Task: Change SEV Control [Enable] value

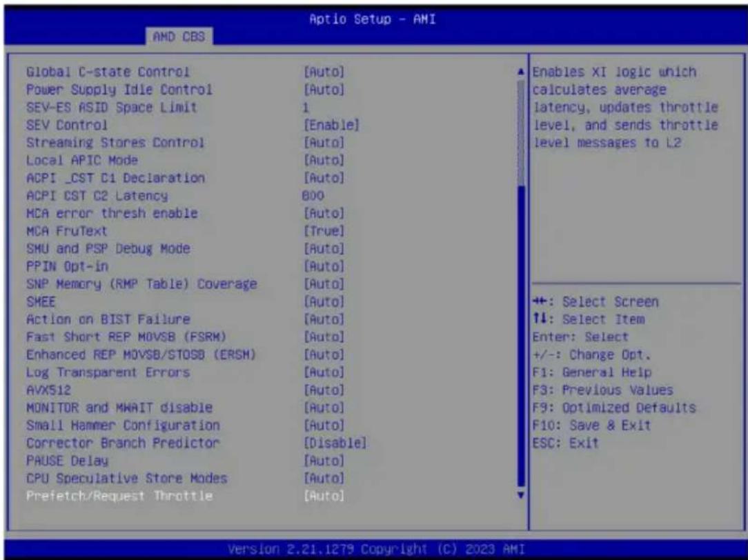Action: 331,125
